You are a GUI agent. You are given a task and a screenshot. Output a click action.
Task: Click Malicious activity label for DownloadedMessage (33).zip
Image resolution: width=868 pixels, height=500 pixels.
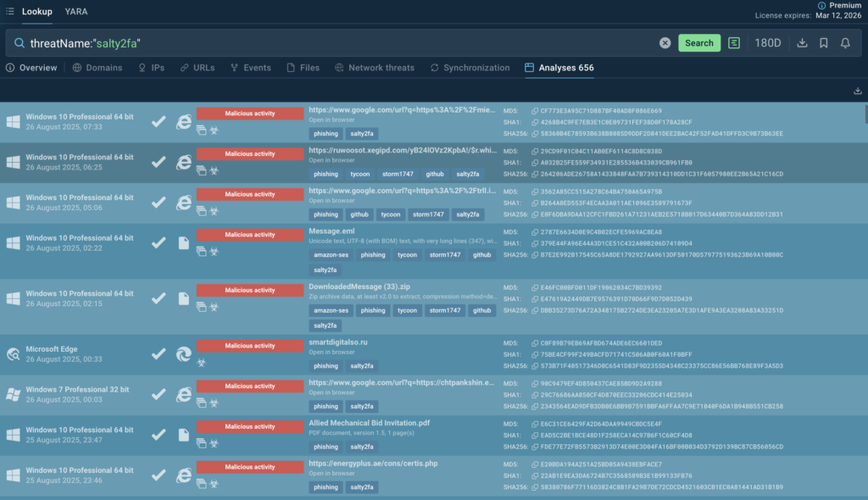pos(252,291)
